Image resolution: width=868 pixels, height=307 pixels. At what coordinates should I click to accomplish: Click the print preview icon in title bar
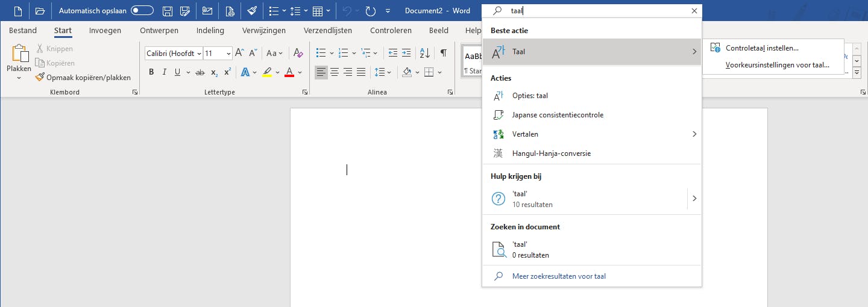[x=230, y=11]
